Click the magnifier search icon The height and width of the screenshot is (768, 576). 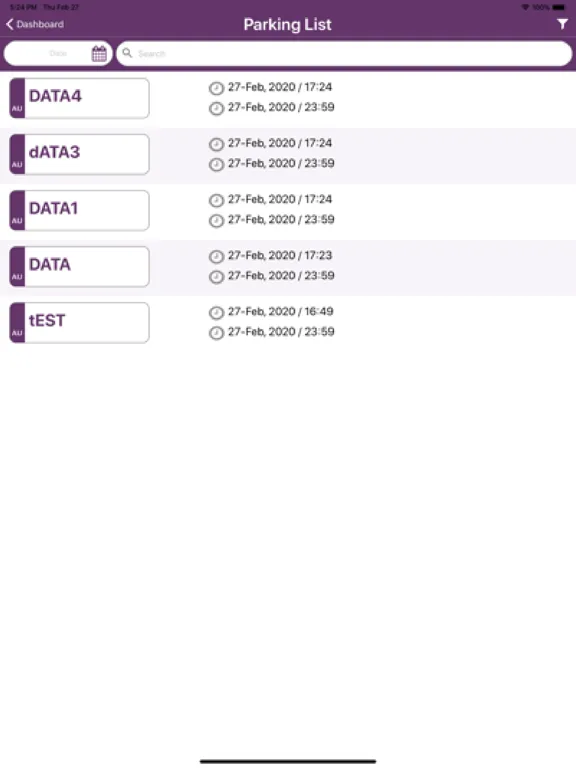pos(127,53)
